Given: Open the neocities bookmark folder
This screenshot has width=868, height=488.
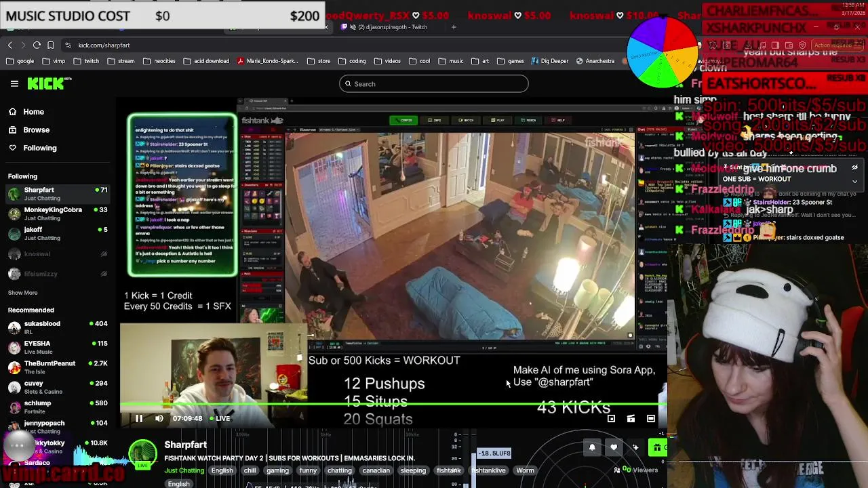Looking at the screenshot, I should pyautogui.click(x=159, y=61).
